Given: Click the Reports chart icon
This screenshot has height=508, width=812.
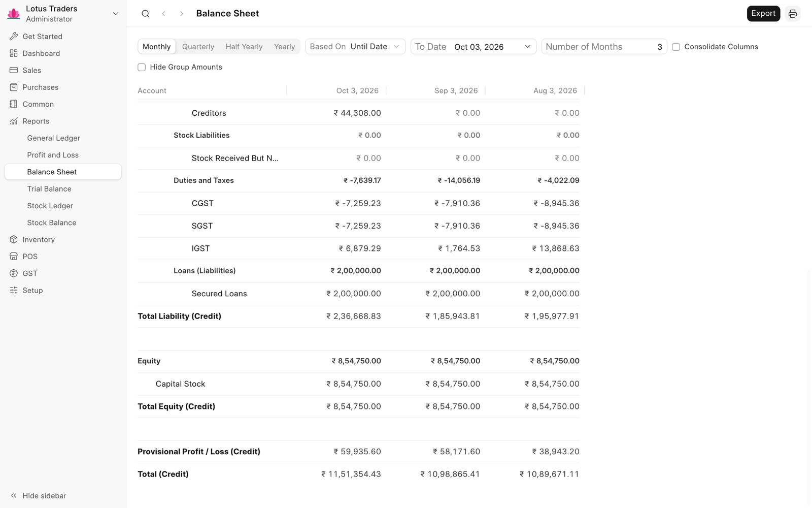Looking at the screenshot, I should pos(14,121).
